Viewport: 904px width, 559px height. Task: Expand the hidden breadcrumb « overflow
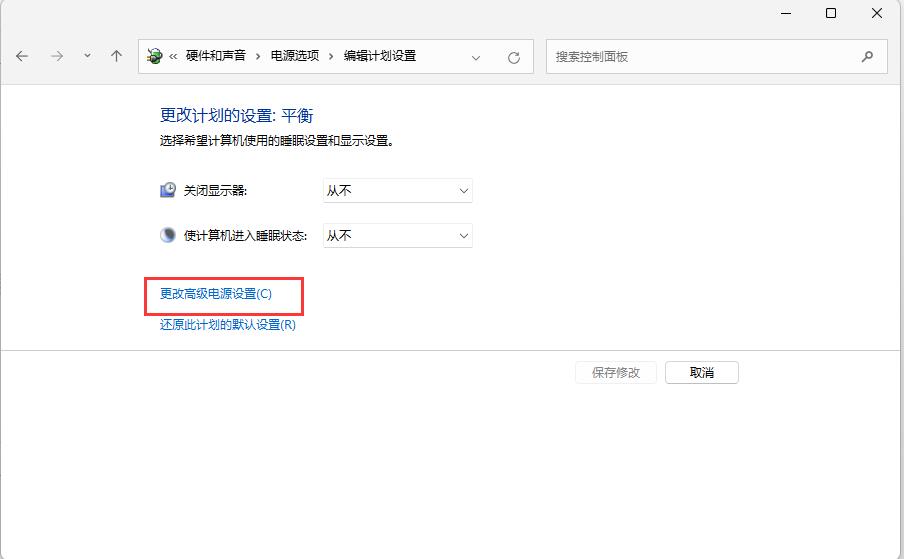(x=174, y=57)
